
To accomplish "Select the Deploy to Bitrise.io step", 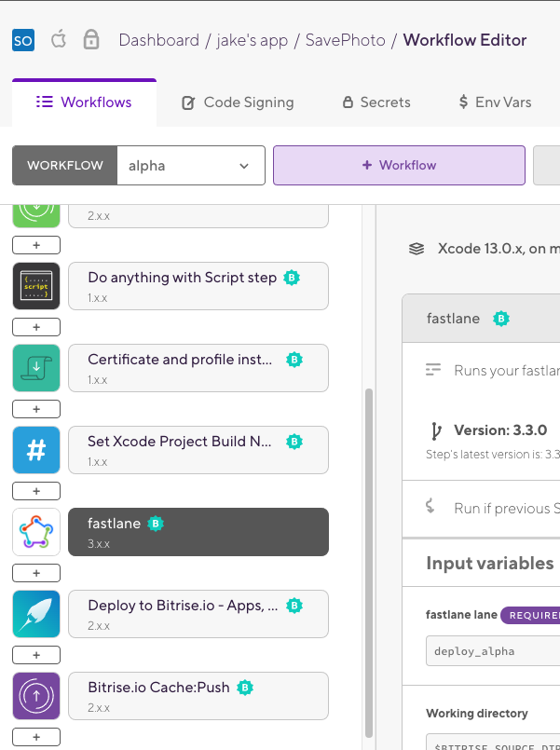I will click(x=198, y=614).
